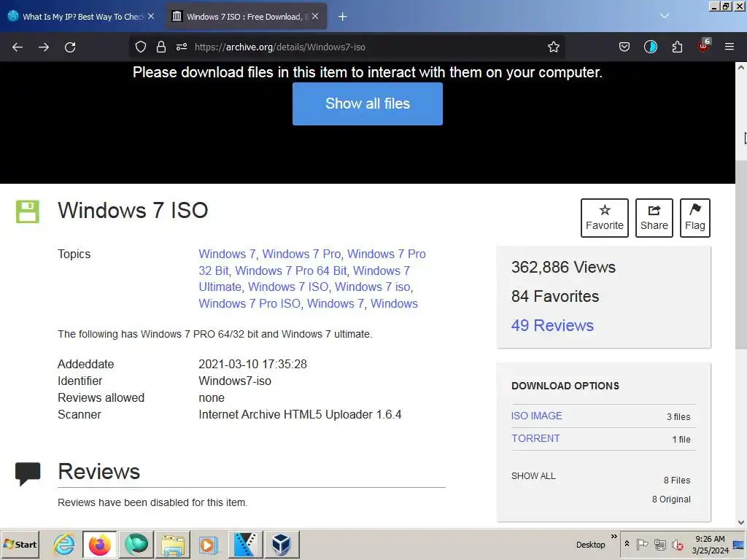Switch to Firefox in the taskbar

tap(99, 544)
